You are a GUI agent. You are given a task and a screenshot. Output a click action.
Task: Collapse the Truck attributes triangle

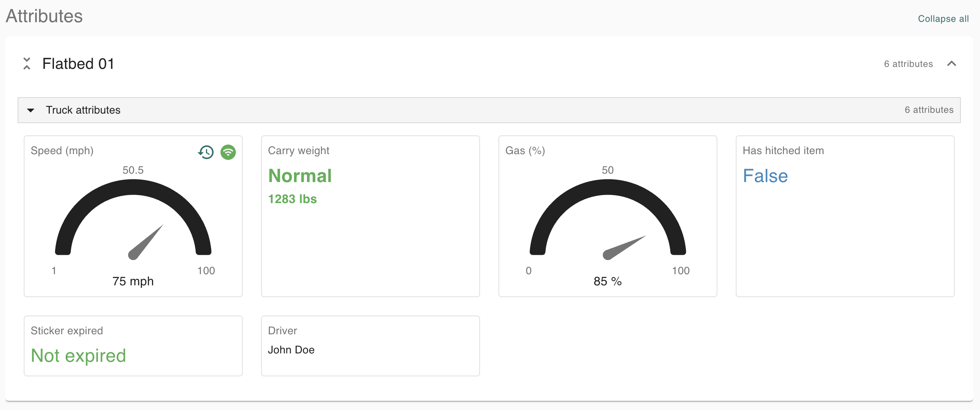click(31, 110)
